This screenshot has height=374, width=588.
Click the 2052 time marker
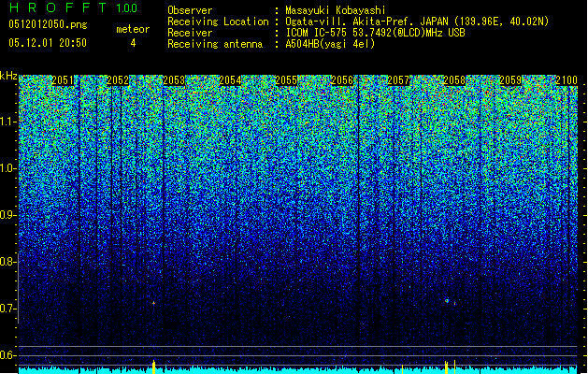click(x=118, y=80)
